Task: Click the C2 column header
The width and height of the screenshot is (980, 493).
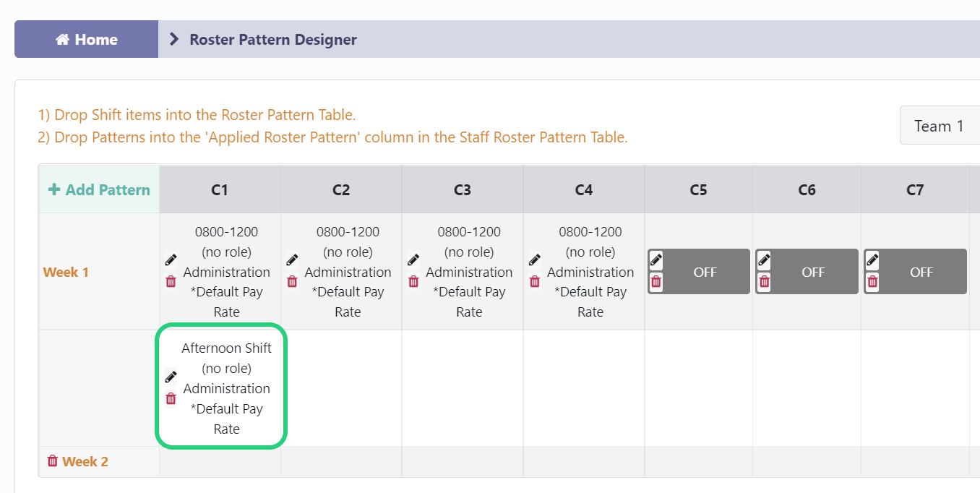Action: click(341, 189)
